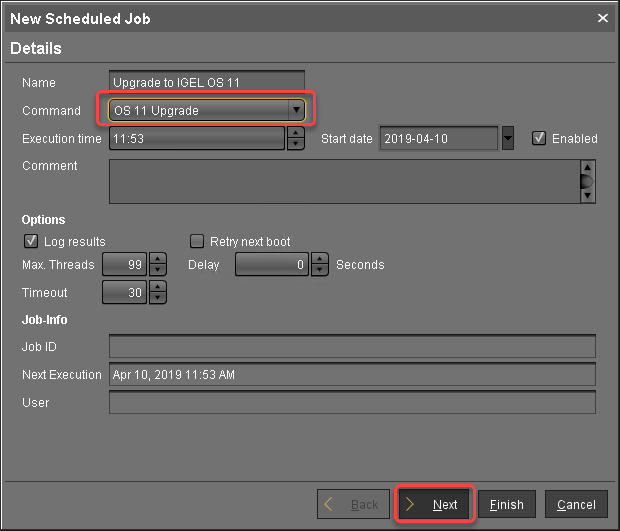Open the Start date picker dropdown
The width and height of the screenshot is (620, 531).
[507, 138]
